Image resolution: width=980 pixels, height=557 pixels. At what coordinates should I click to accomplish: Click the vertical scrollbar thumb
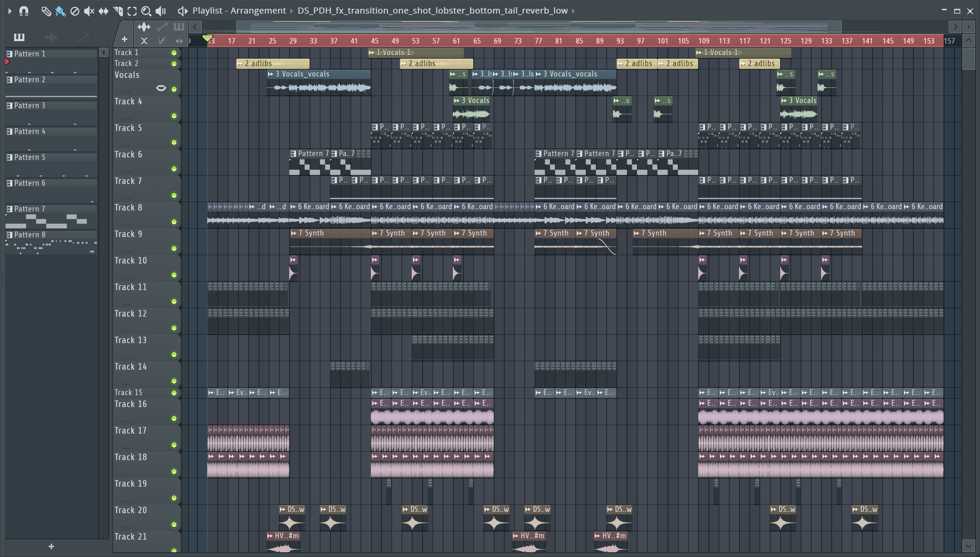968,58
